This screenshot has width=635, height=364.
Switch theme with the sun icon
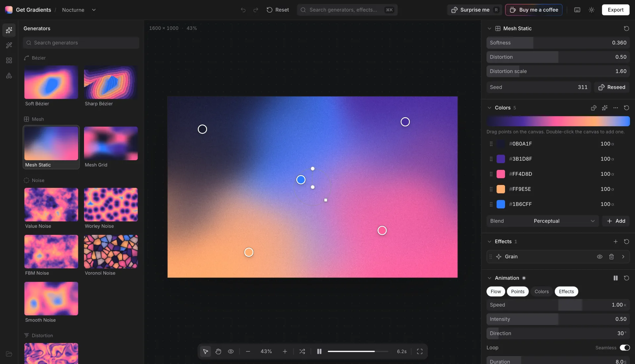coord(592,10)
